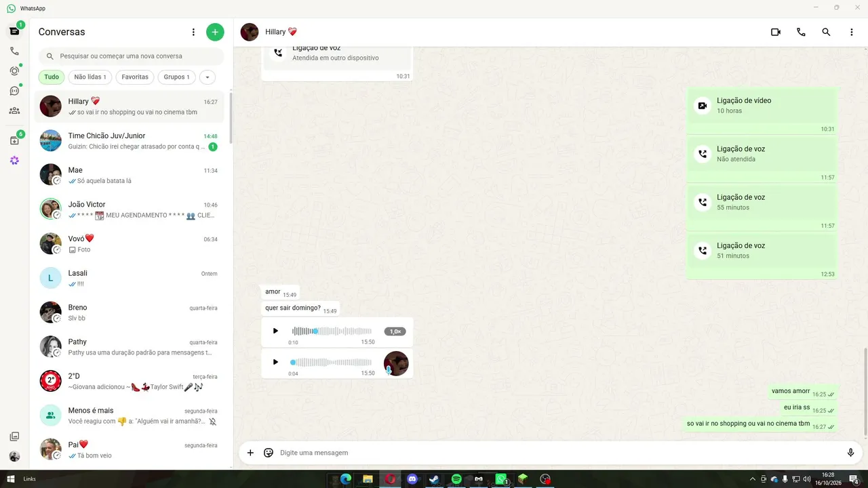This screenshot has width=868, height=488.
Task: Search within the Hillary conversation
Action: (x=826, y=32)
